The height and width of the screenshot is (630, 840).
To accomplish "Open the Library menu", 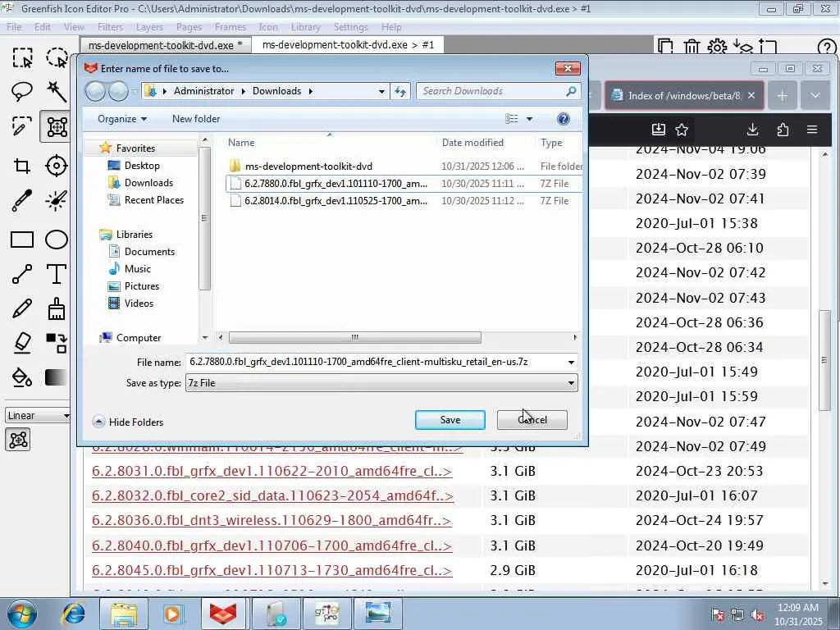I will tap(306, 27).
